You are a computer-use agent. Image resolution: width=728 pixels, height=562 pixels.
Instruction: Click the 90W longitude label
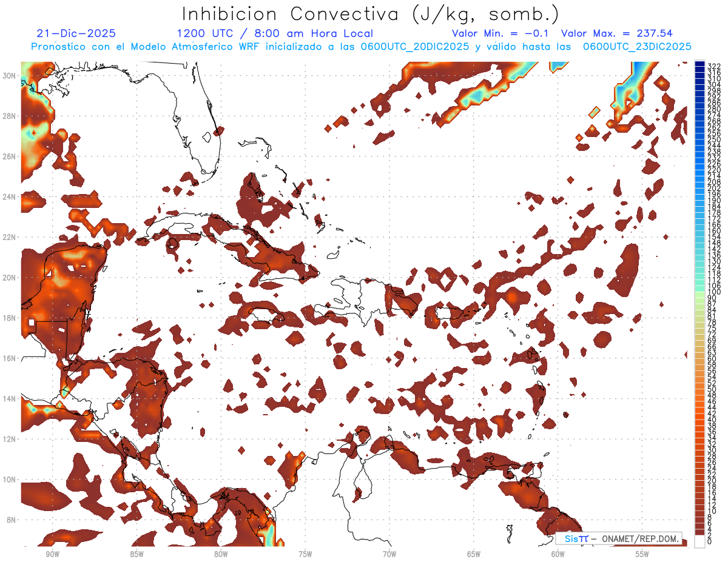pyautogui.click(x=52, y=554)
